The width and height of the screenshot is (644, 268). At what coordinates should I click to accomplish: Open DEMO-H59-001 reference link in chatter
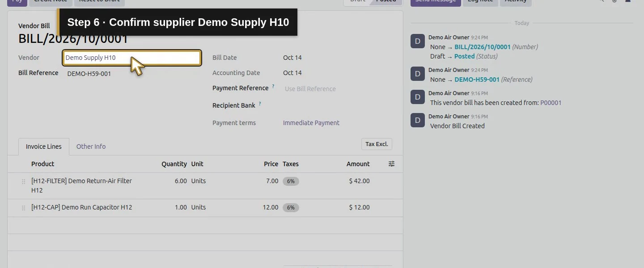[477, 80]
